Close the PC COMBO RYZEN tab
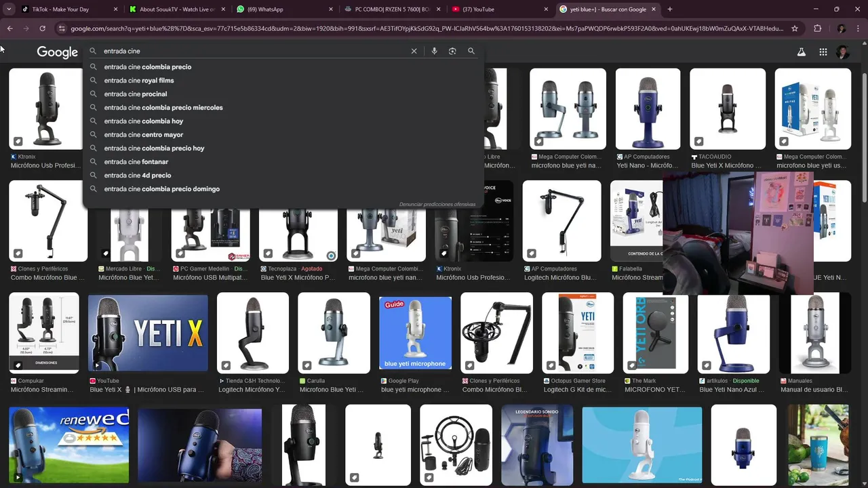Screen dimensions: 868x488 coord(438,9)
